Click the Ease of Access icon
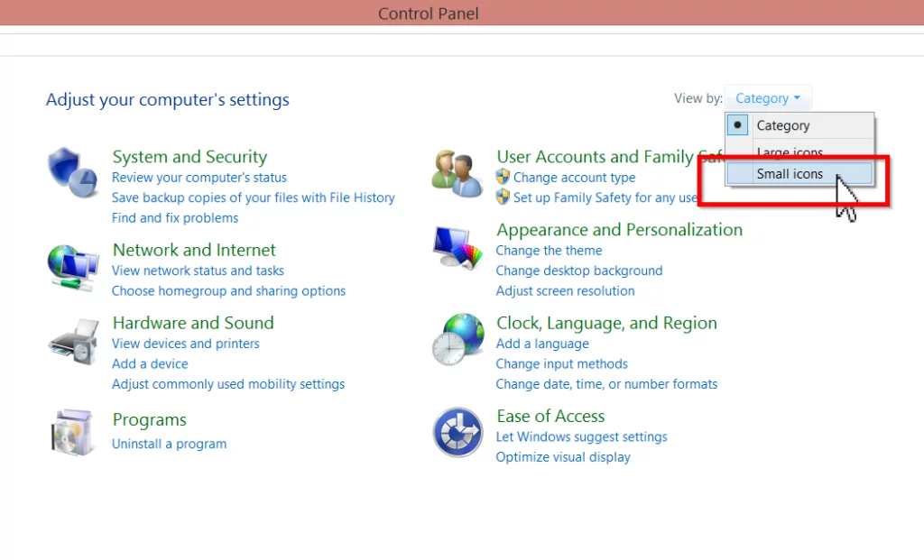The image size is (924, 560). tap(457, 432)
